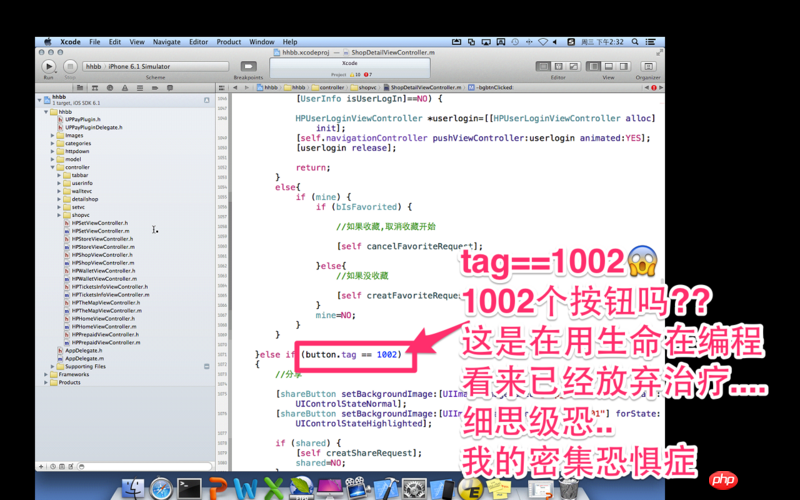
Task: Click the navigator filter search field
Action: click(x=144, y=466)
